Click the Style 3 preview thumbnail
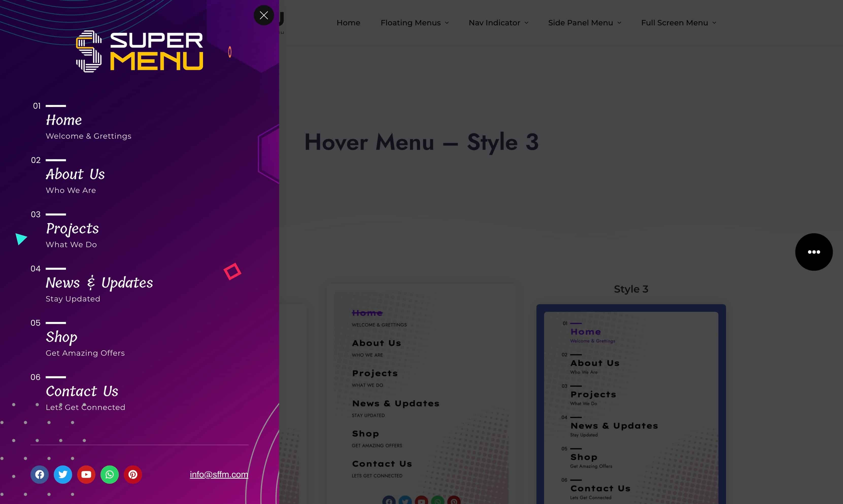 (x=631, y=404)
